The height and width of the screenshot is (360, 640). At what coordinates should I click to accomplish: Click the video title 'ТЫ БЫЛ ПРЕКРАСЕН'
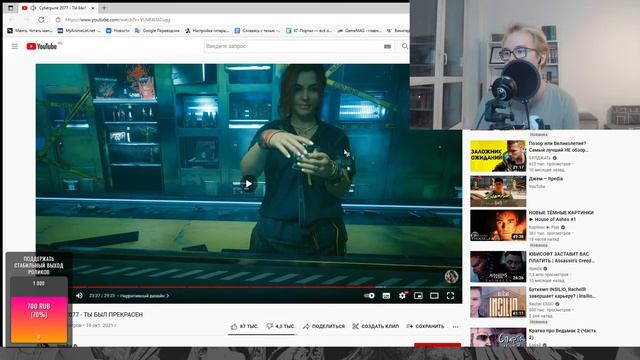pyautogui.click(x=106, y=315)
